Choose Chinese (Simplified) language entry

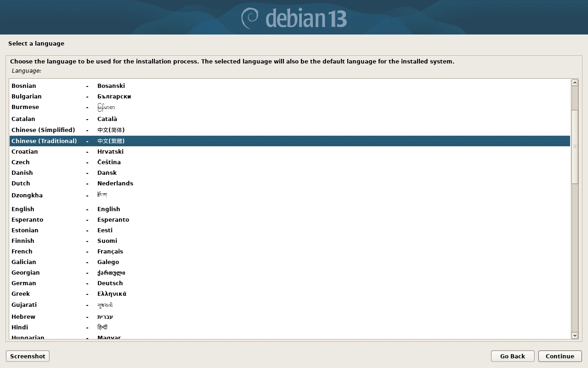pos(43,130)
